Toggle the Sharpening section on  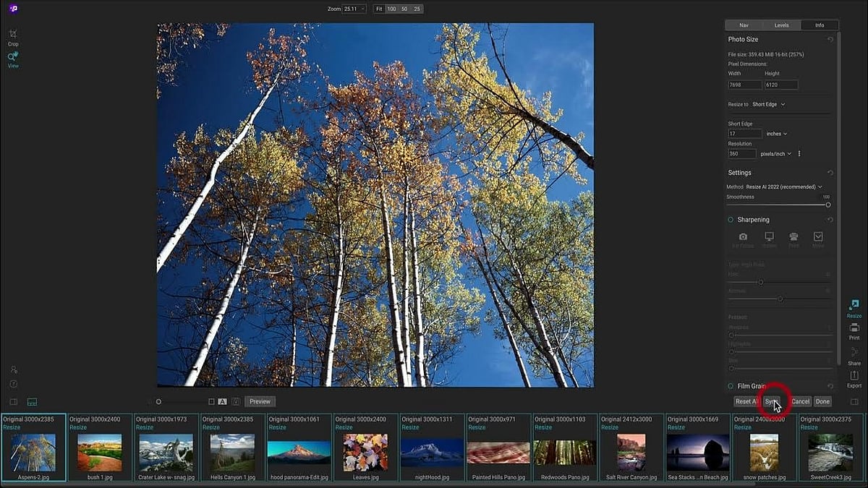tap(731, 220)
